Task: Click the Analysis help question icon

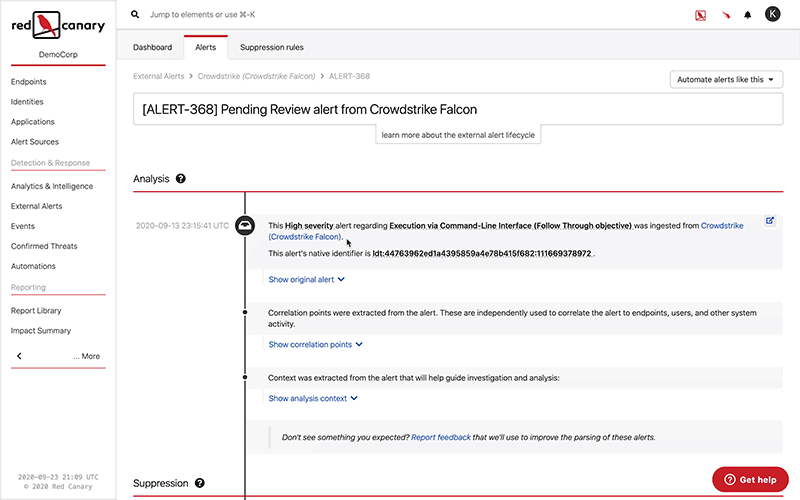Action: click(181, 179)
